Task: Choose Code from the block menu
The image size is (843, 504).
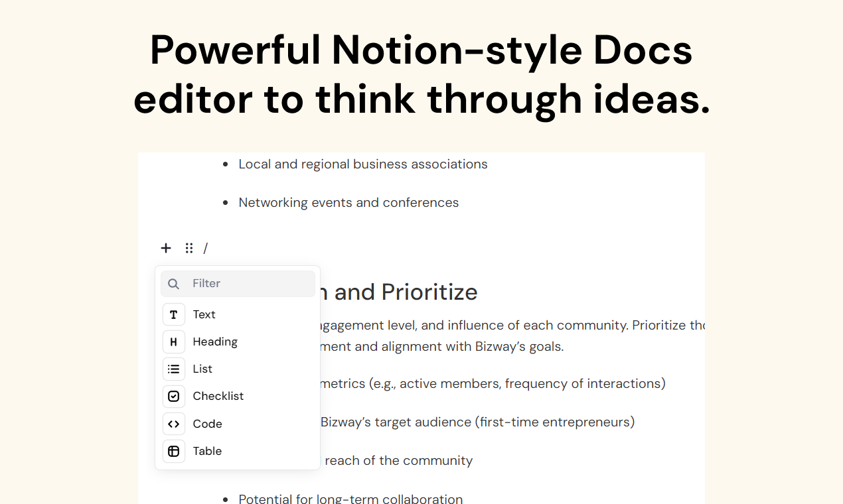Action: (238, 424)
